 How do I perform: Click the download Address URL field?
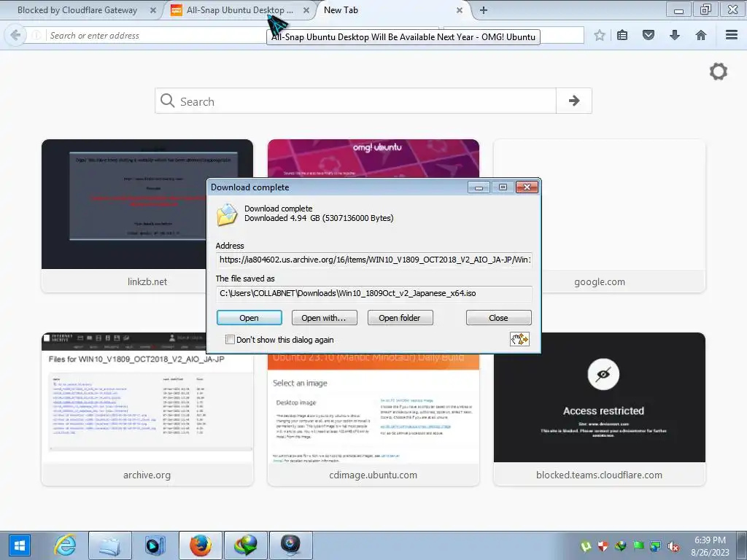374,260
